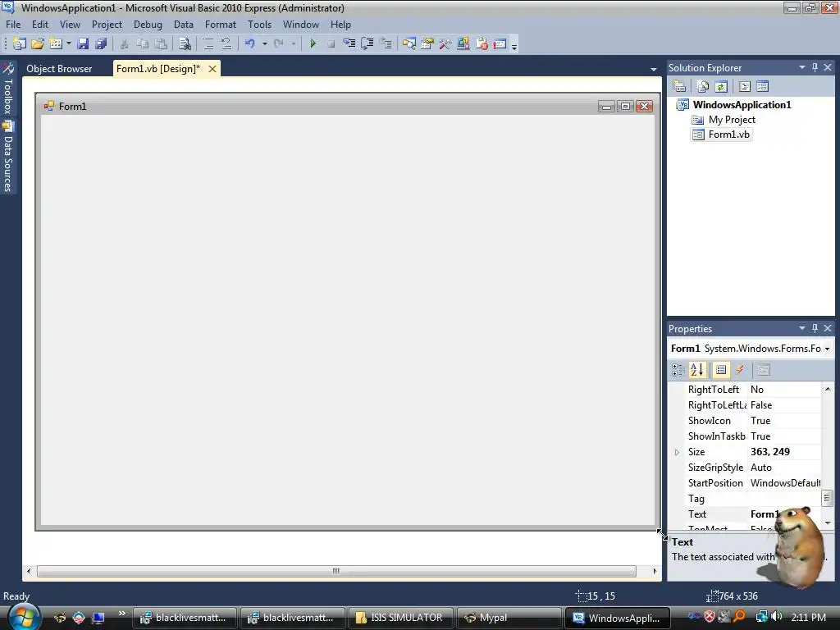Toggle the Solution Explorer auto-hide pin
Image resolution: width=840 pixels, height=630 pixels.
815,67
